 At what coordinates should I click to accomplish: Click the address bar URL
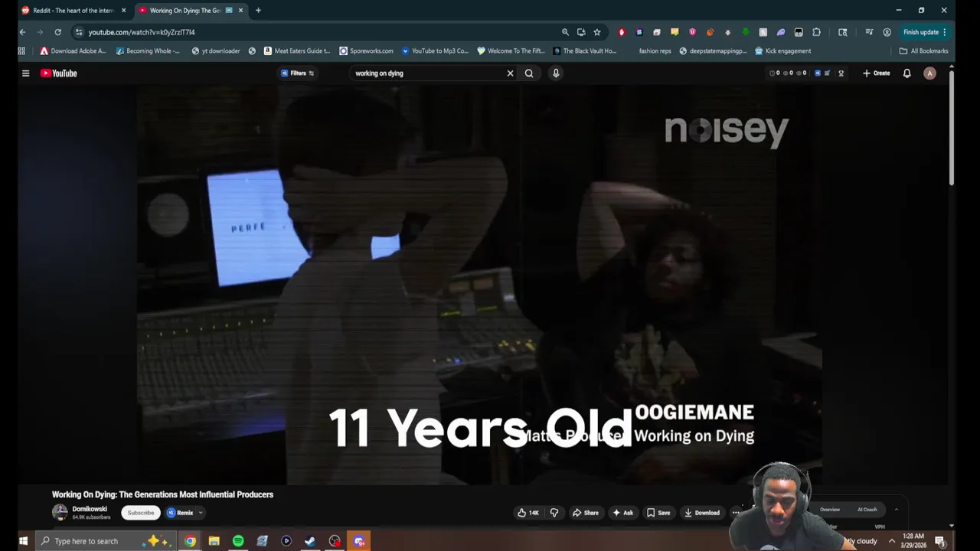142,32
